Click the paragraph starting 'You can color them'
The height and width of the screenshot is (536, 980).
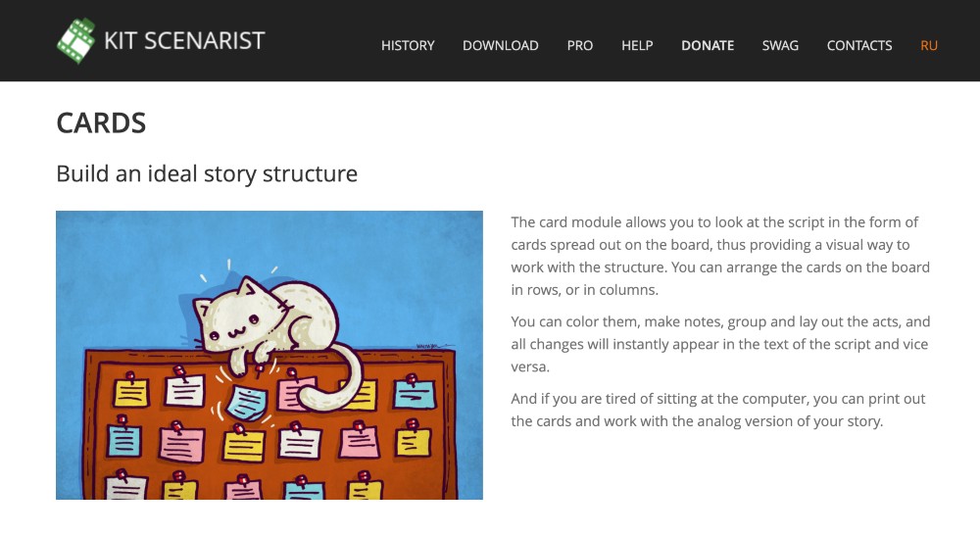pos(720,344)
